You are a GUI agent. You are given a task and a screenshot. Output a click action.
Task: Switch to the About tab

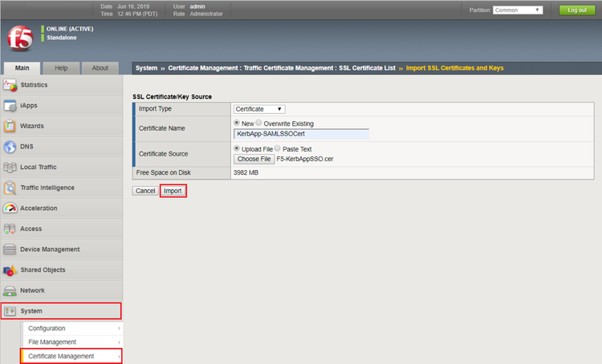[100, 68]
